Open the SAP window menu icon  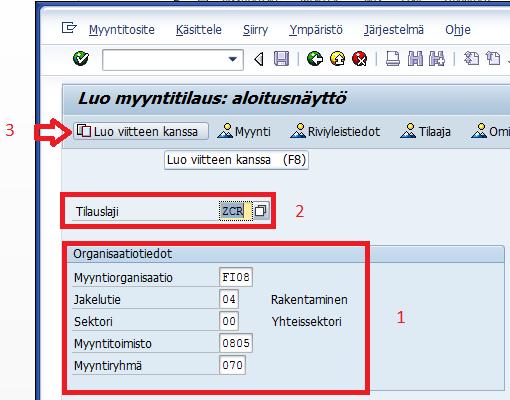(x=69, y=28)
